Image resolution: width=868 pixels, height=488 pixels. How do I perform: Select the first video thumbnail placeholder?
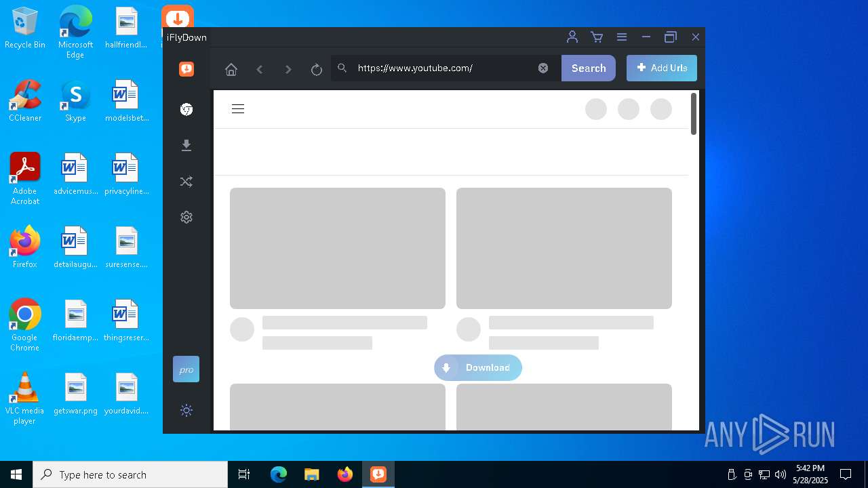pyautogui.click(x=338, y=248)
